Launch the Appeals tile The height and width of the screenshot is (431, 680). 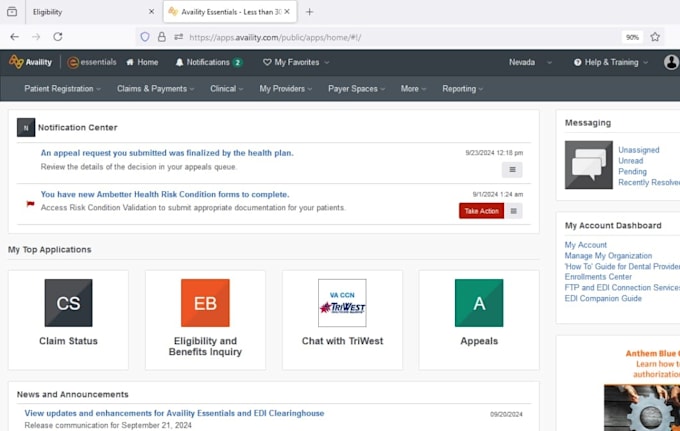[x=479, y=320]
